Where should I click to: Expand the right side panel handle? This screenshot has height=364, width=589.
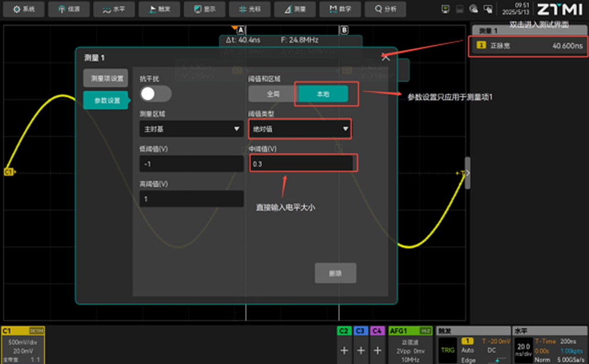pyautogui.click(x=468, y=173)
